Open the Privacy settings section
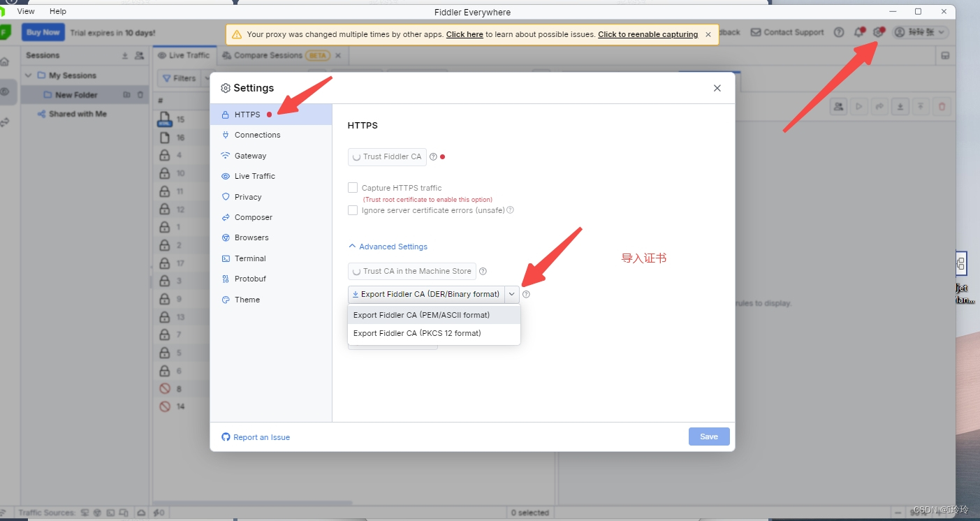This screenshot has width=980, height=521. click(270, 197)
